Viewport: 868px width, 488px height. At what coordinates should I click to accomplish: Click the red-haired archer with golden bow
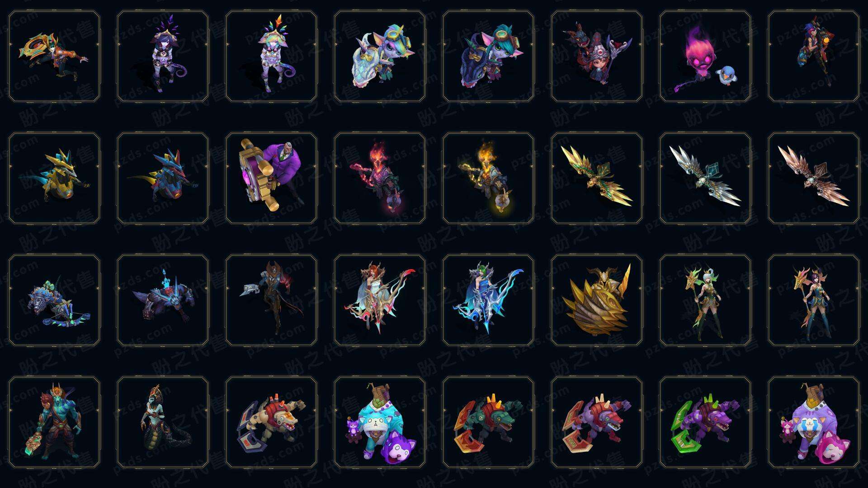(x=380, y=300)
